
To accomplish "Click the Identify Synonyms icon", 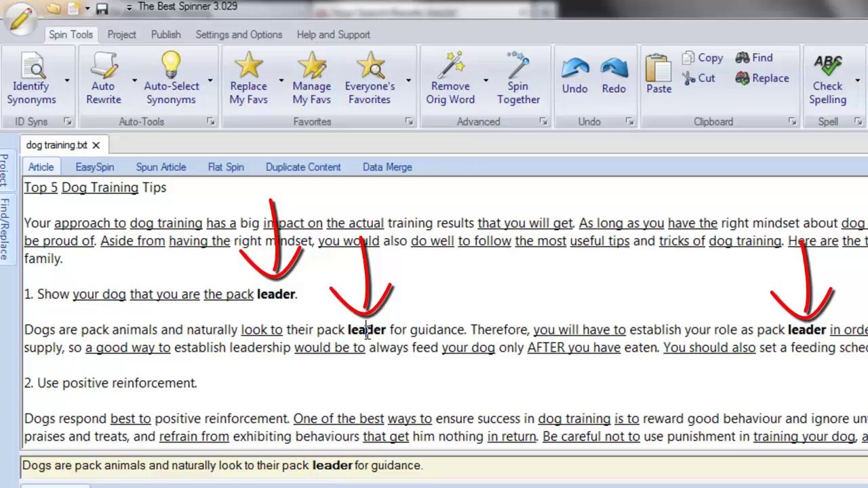I will (x=32, y=66).
